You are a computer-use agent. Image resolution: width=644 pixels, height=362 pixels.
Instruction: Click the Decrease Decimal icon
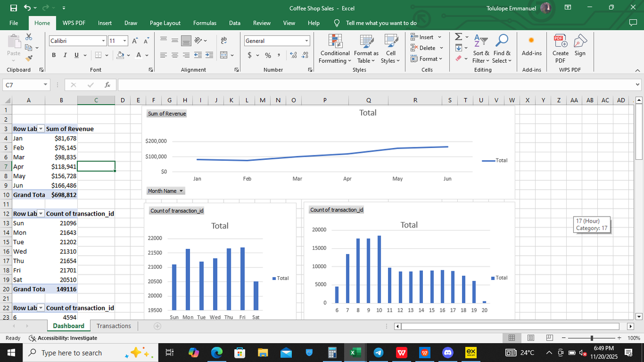[305, 56]
